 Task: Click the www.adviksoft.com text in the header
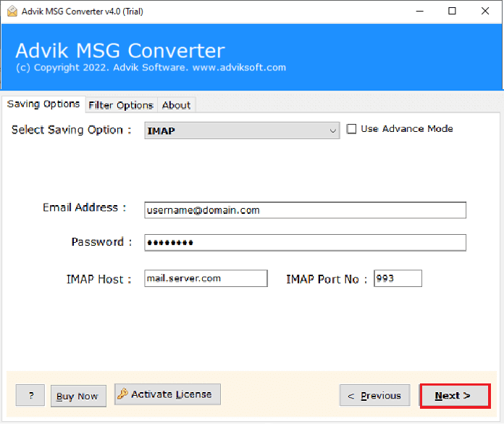[x=239, y=67]
